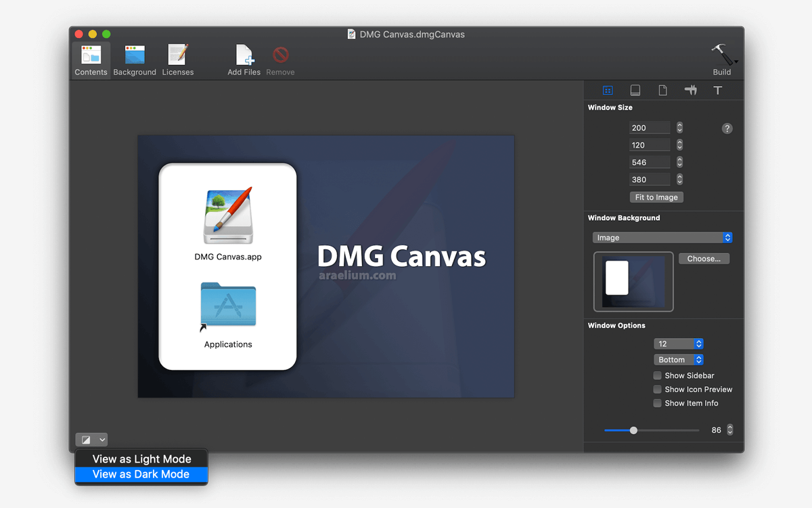This screenshot has height=508, width=812.
Task: Open the Contents toolbar tab
Action: (x=91, y=60)
